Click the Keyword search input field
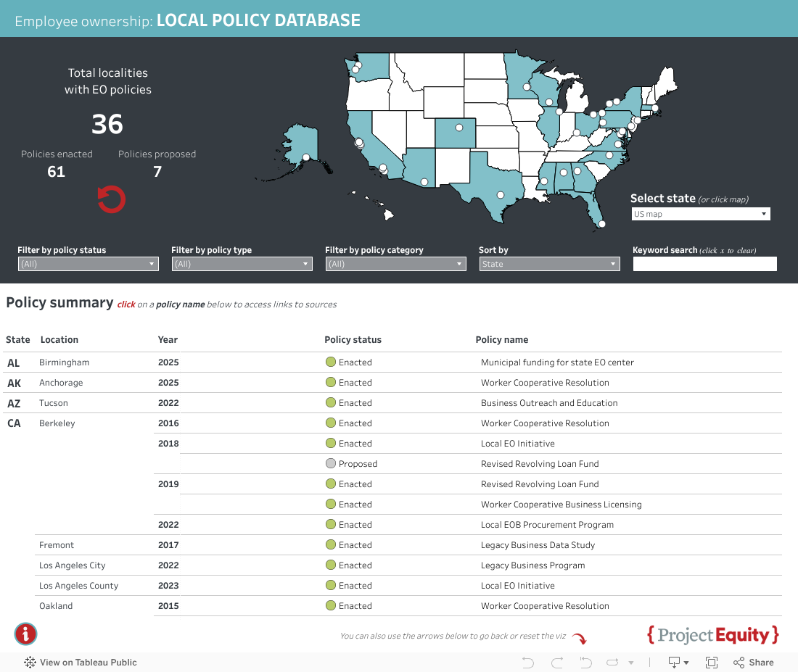The image size is (798, 672). tap(704, 264)
